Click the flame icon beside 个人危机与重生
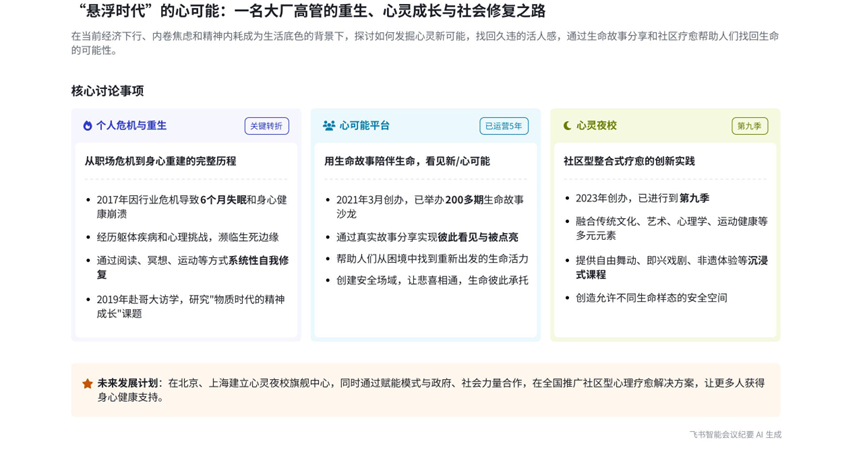 [x=88, y=126]
